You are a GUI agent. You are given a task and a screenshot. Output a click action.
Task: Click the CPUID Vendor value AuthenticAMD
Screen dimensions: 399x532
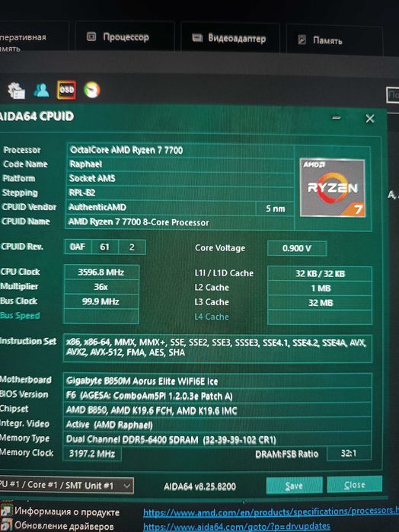(161, 207)
